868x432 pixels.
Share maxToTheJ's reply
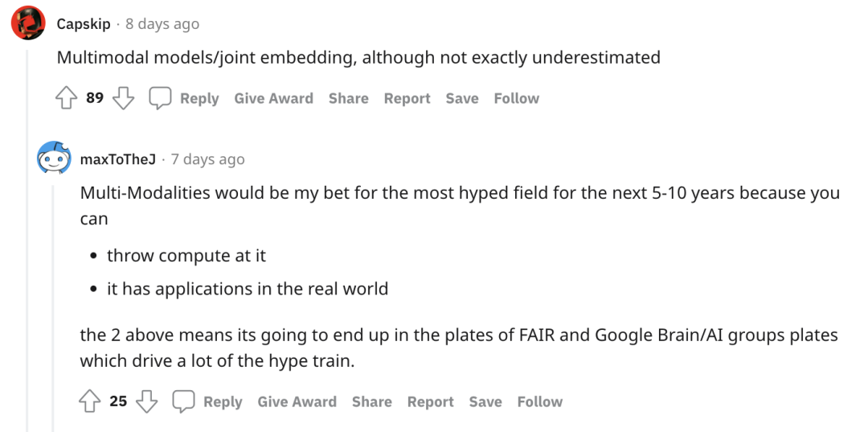tap(371, 401)
